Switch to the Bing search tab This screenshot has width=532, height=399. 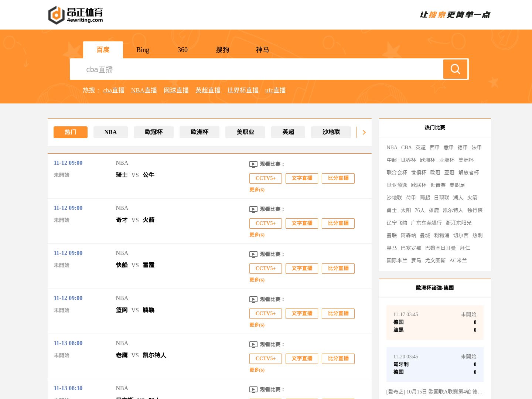pyautogui.click(x=143, y=50)
